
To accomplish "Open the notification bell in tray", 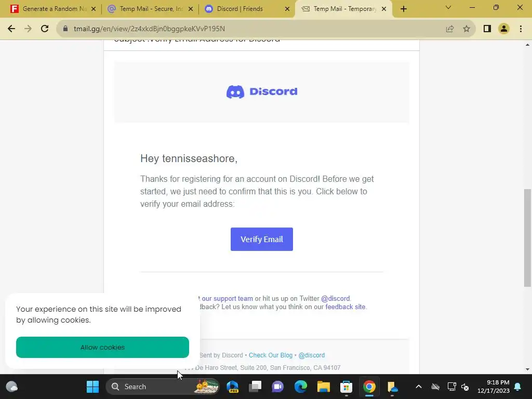I will (x=518, y=387).
